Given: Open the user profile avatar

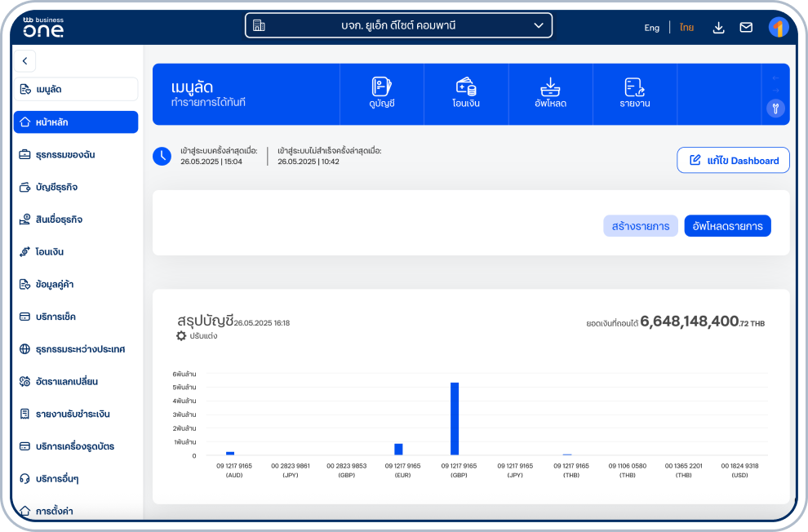Looking at the screenshot, I should (x=778, y=27).
